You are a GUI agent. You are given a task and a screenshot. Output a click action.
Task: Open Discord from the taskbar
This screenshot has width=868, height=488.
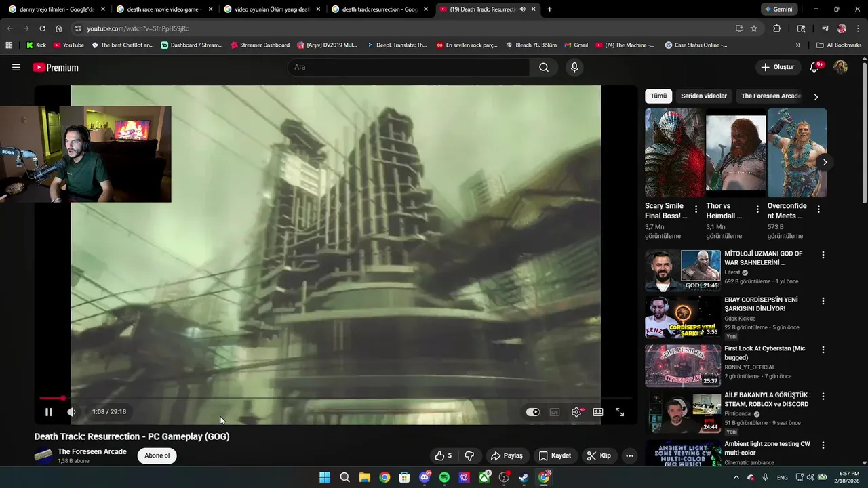tap(425, 477)
